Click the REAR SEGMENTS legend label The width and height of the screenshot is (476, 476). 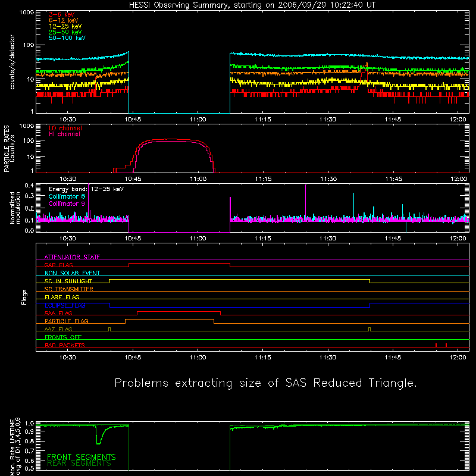pyautogui.click(x=79, y=464)
